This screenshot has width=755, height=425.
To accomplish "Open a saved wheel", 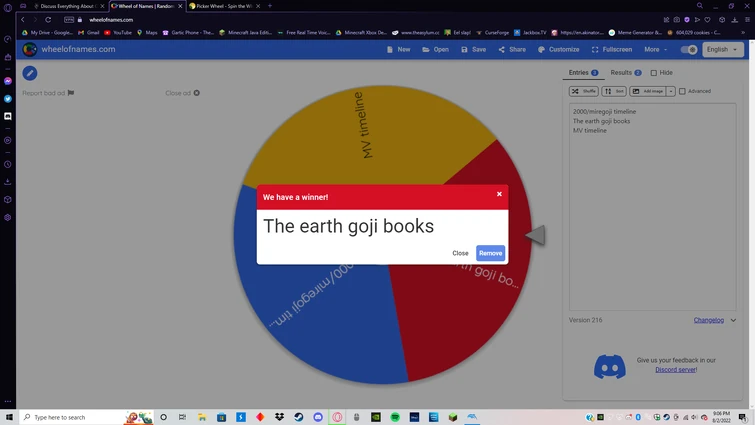I will coord(435,50).
